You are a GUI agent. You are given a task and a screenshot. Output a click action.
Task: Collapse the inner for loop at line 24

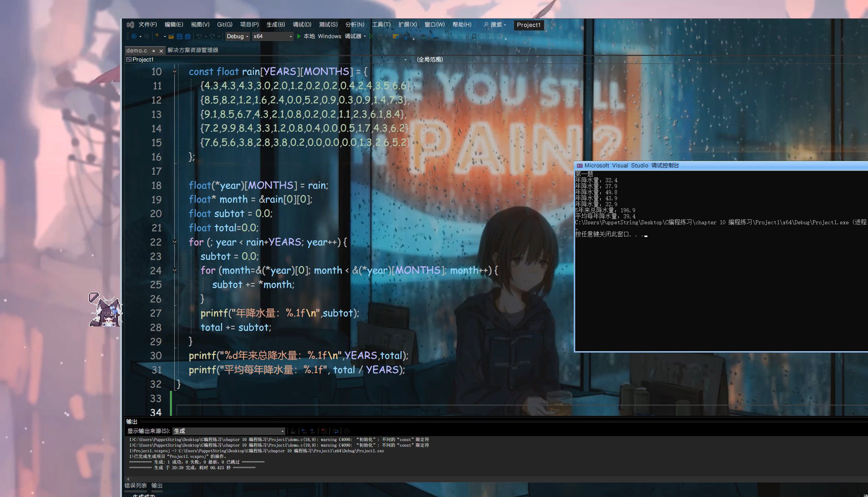(174, 270)
